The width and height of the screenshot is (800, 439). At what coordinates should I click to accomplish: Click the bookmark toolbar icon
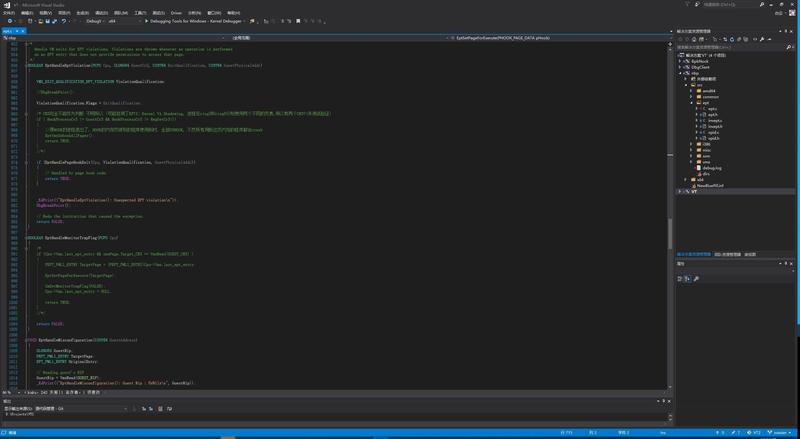[x=298, y=21]
